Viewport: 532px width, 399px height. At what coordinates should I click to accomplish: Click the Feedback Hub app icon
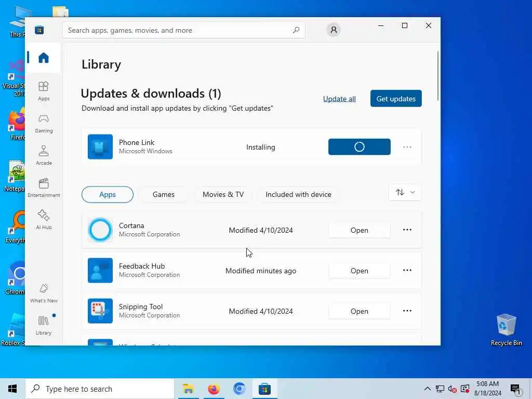(100, 270)
